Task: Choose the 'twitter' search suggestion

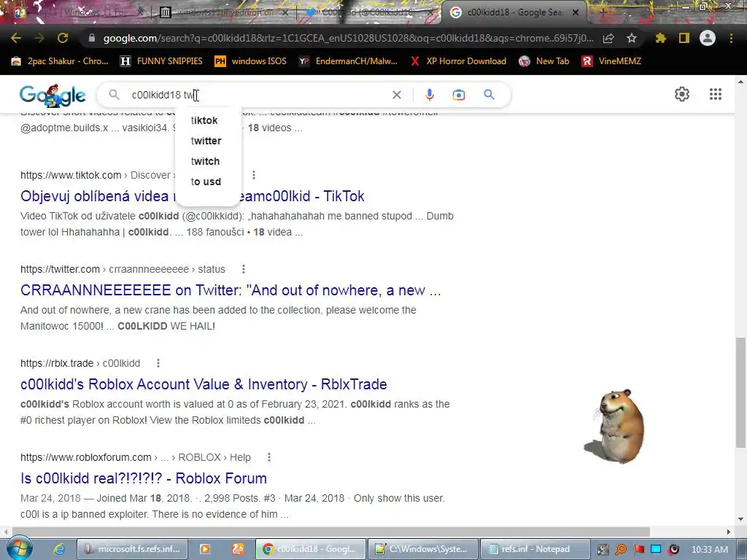Action: click(206, 141)
